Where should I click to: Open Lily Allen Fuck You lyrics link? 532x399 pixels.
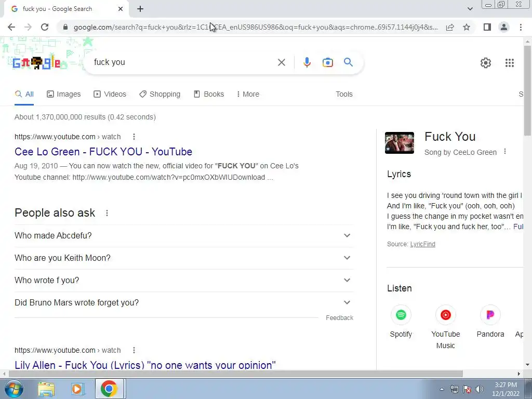(x=145, y=365)
